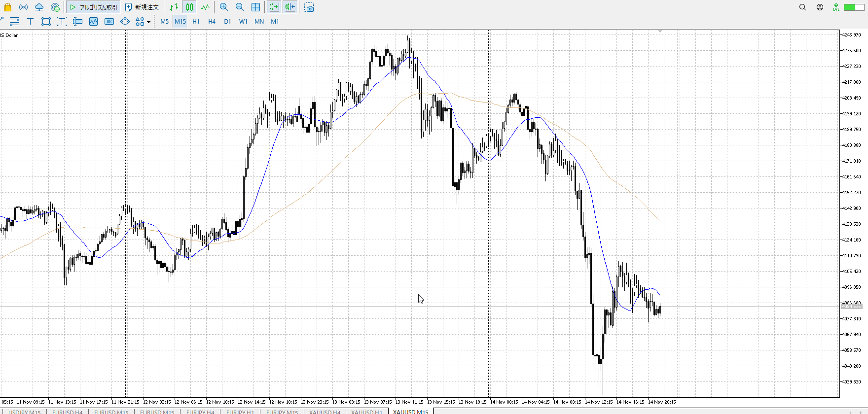Click the new order (新規注文) button
This screenshot has width=868, height=414.
point(142,7)
